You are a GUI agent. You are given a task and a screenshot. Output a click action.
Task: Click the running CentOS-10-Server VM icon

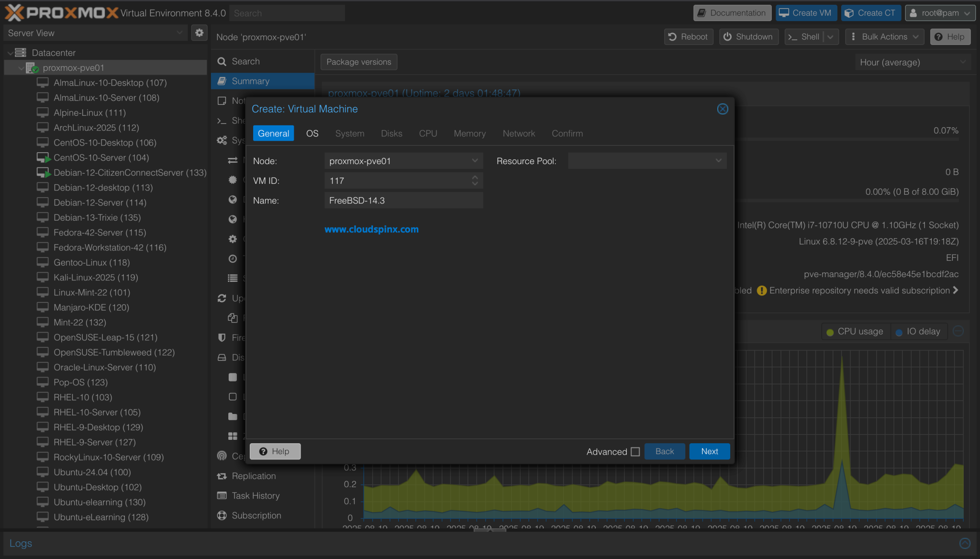[43, 157]
